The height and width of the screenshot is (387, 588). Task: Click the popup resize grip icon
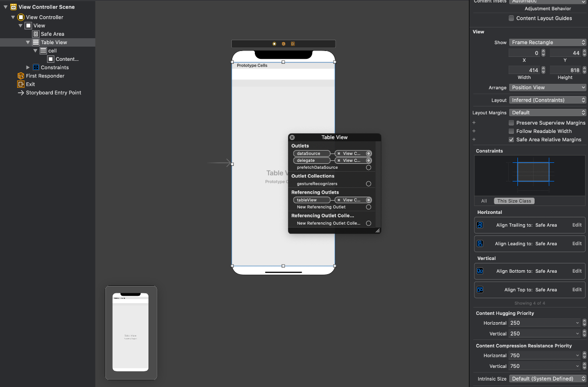(377, 230)
